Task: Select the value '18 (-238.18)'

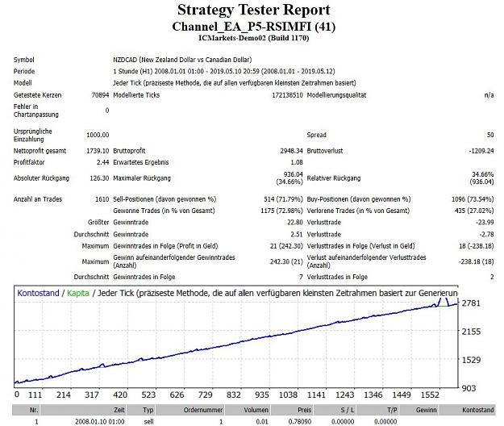Action: click(x=476, y=246)
